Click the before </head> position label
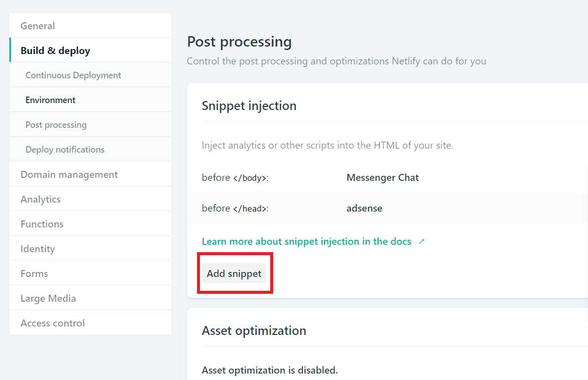The height and width of the screenshot is (380, 588). pos(235,208)
